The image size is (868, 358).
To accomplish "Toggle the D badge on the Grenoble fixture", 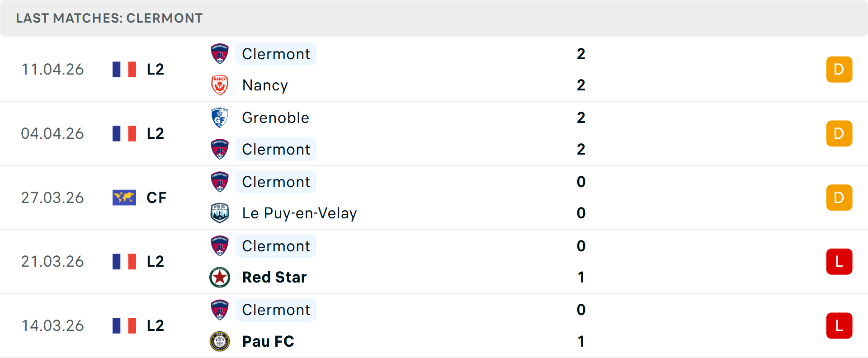I will coord(839,133).
